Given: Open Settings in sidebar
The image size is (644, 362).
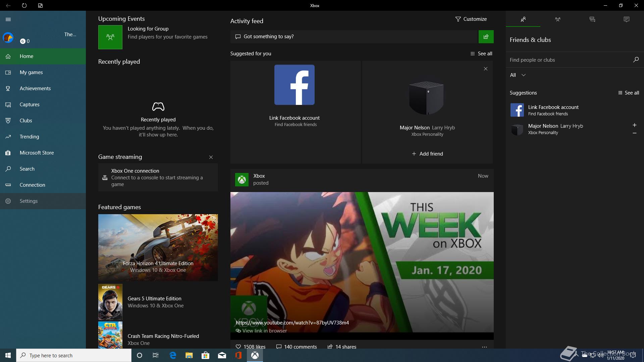Looking at the screenshot, I should click(43, 201).
